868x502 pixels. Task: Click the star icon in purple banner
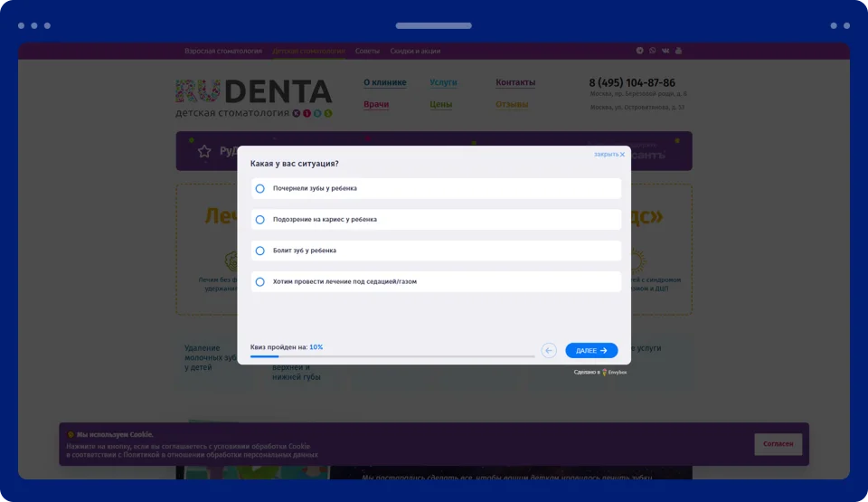[x=204, y=151]
